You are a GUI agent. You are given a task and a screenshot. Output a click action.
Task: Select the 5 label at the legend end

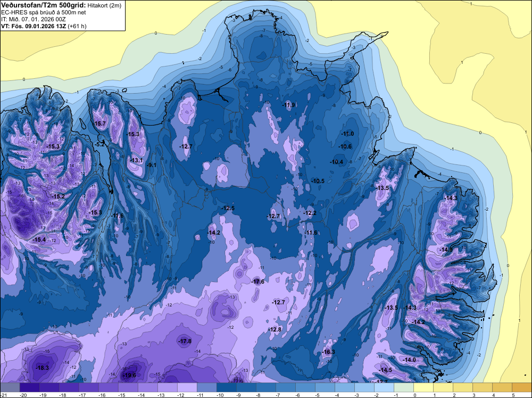pos(514,395)
